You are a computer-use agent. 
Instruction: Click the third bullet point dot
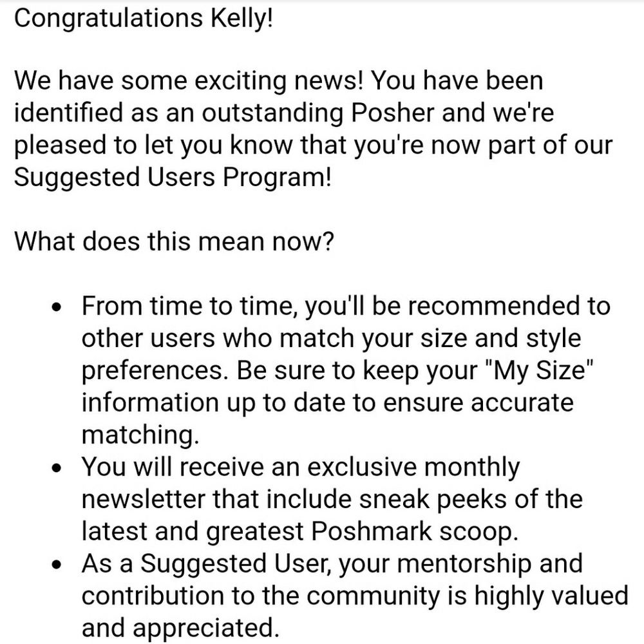[x=57, y=565]
